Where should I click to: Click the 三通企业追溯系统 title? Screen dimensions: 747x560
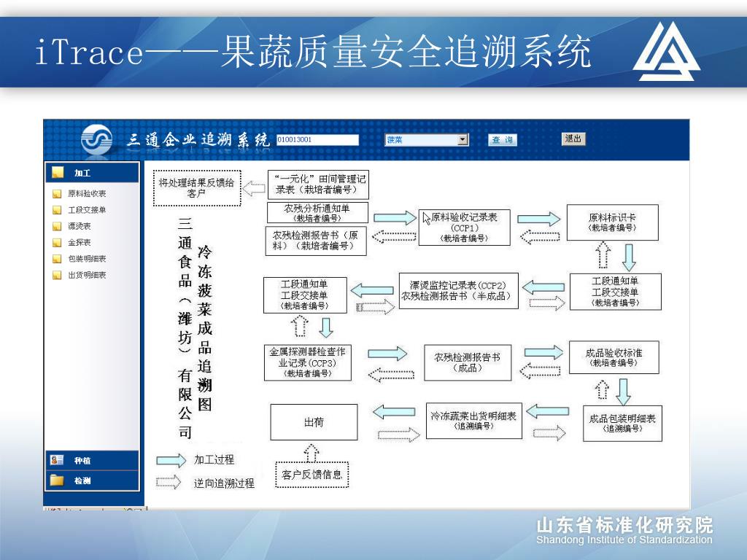tap(198, 140)
